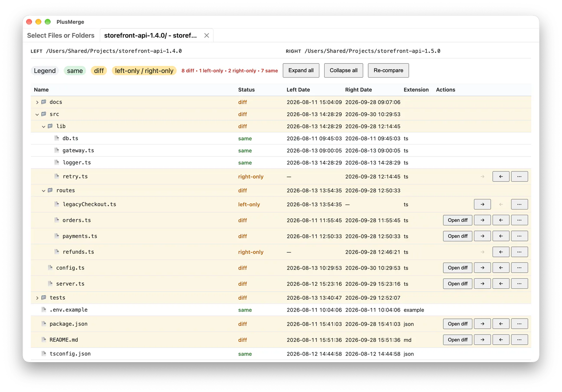This screenshot has width=562, height=392.
Task: Click the 'left-only / right-only' legend badge
Action: pos(144,71)
